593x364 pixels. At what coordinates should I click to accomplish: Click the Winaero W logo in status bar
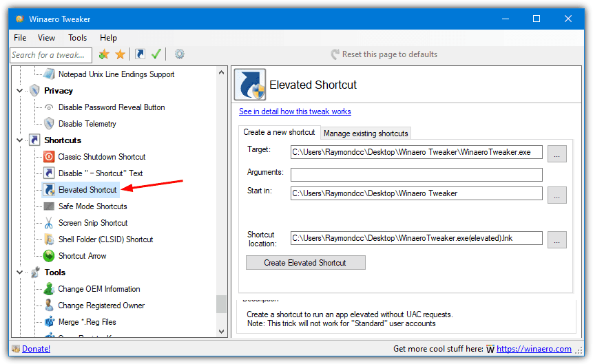490,349
